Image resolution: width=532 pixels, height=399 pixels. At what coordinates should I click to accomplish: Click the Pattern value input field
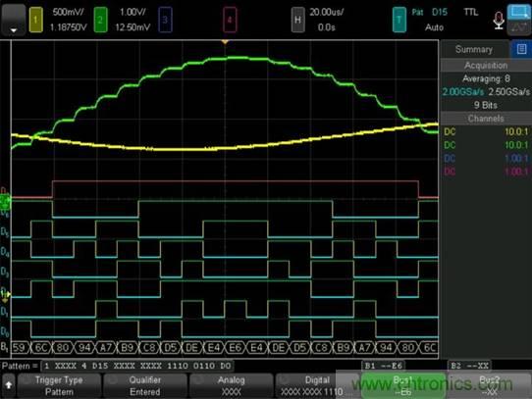137,366
